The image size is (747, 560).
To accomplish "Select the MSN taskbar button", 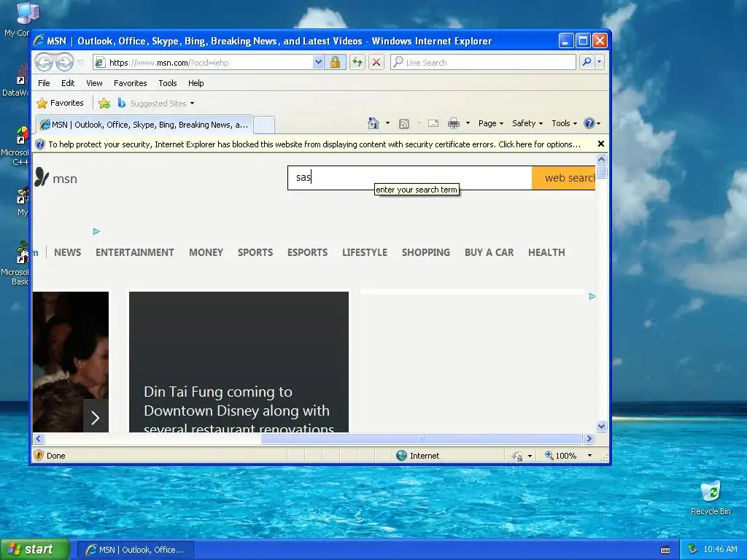I will (135, 550).
